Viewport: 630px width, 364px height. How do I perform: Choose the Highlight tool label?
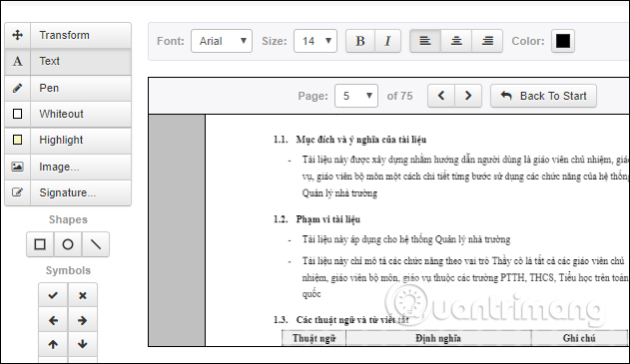(61, 140)
